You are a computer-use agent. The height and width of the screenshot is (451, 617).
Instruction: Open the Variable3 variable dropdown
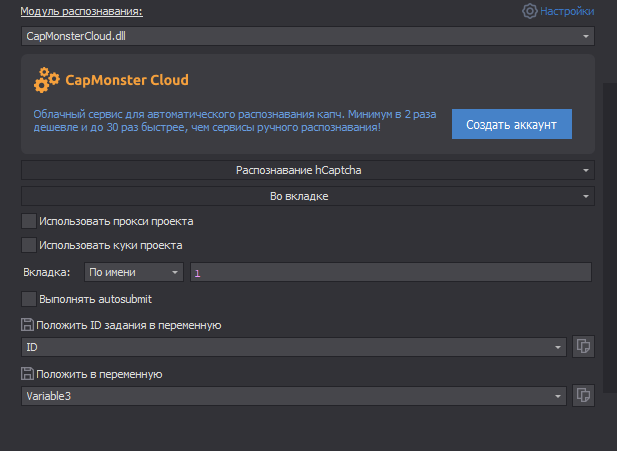pyautogui.click(x=294, y=397)
